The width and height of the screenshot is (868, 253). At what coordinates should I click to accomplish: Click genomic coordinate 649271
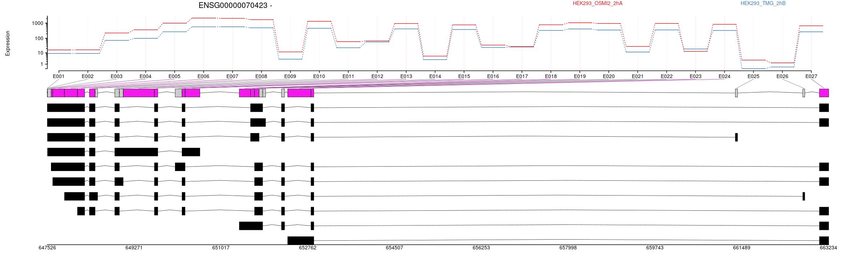134,248
